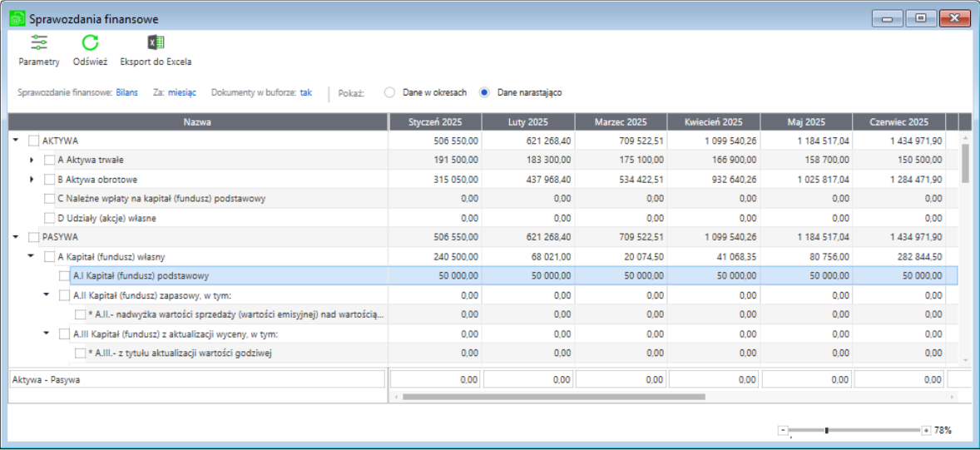
Task: Collapse A Kapitał (fundusz) własny row
Action: coord(32,256)
